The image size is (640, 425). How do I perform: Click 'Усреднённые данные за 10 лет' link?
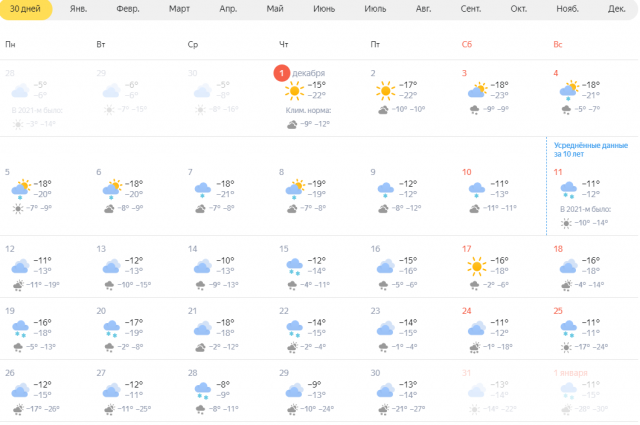click(x=591, y=149)
